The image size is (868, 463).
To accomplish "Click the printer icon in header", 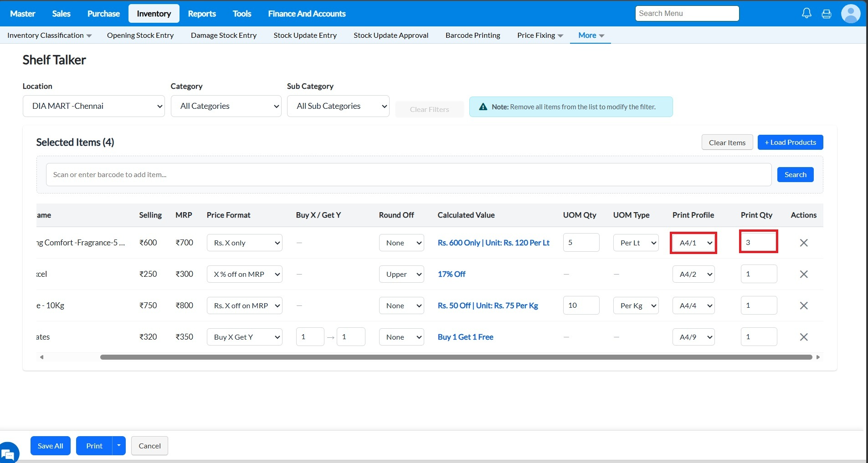I will click(826, 14).
